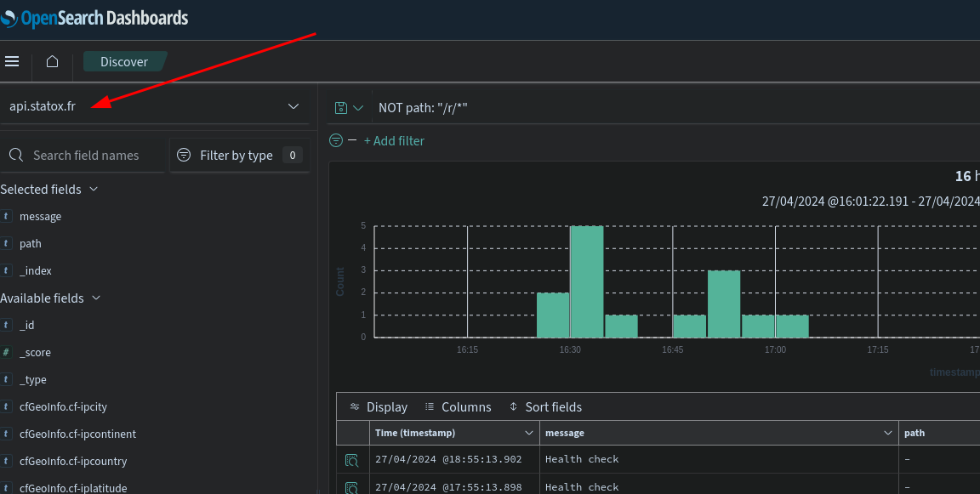Open the api.statox.fr index pattern dropdown
Viewport: 980px width, 494px height.
point(154,106)
